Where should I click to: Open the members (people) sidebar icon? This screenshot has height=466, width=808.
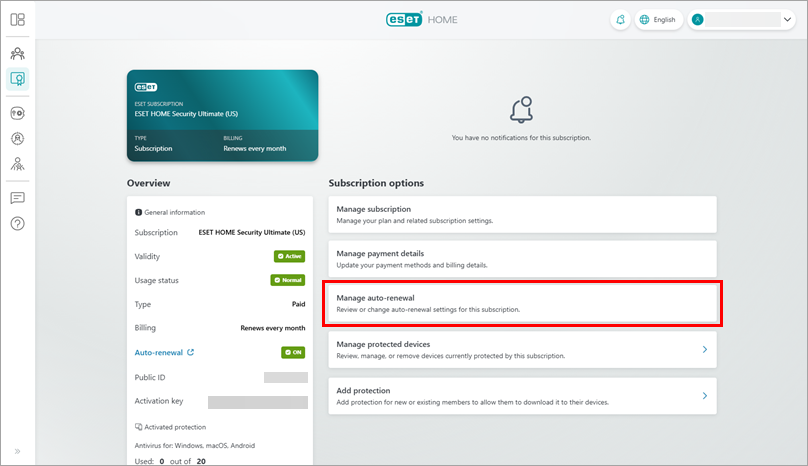pos(18,53)
